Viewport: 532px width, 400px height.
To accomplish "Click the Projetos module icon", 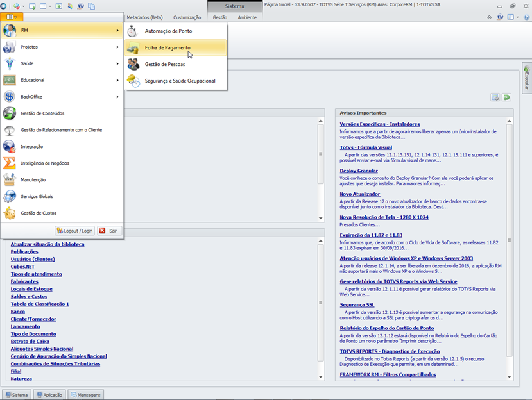I will coord(10,47).
